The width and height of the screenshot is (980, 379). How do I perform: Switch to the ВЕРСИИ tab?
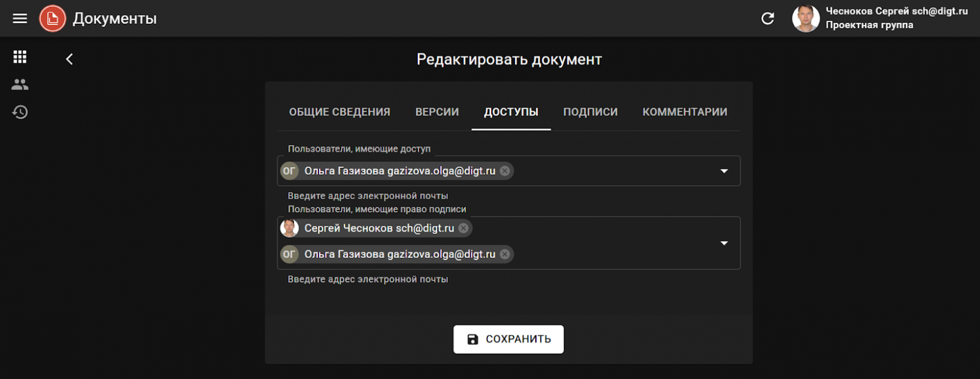[x=437, y=111]
